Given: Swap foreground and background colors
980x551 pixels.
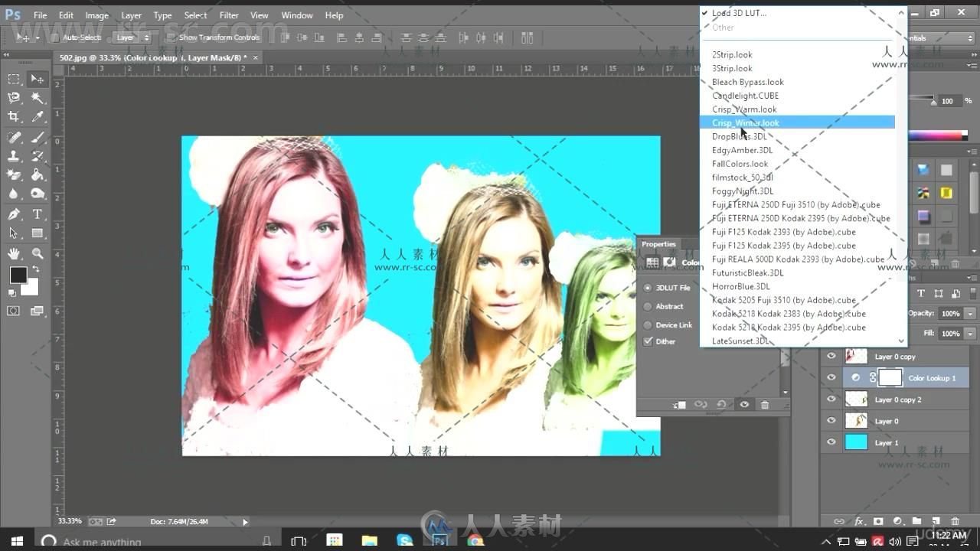Looking at the screenshot, I should click(35, 269).
